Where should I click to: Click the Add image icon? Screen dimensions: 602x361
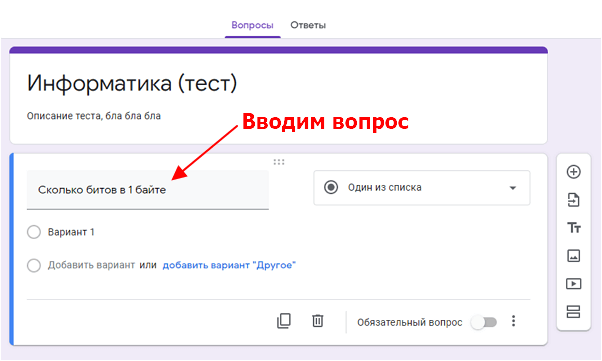(574, 256)
